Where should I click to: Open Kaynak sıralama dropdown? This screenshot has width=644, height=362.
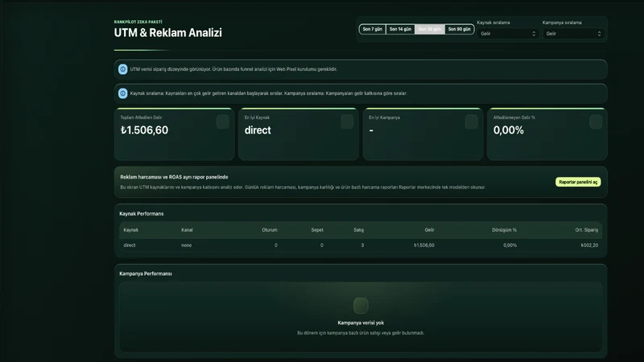point(508,34)
